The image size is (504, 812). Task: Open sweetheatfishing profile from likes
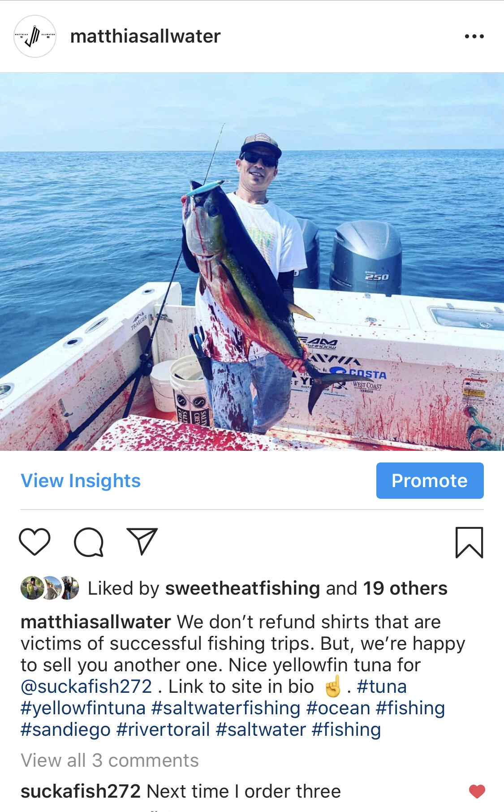pyautogui.click(x=243, y=588)
